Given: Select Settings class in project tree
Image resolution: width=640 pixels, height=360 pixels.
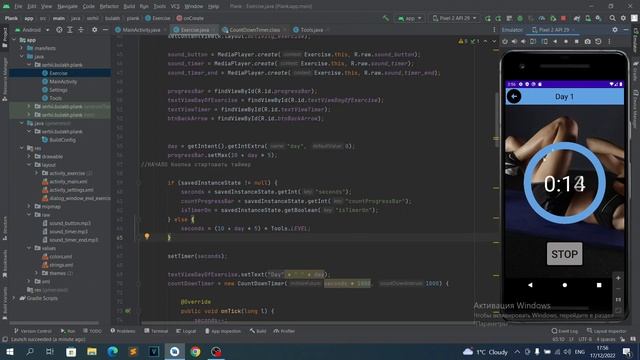Looking at the screenshot, I should pyautogui.click(x=55, y=90).
